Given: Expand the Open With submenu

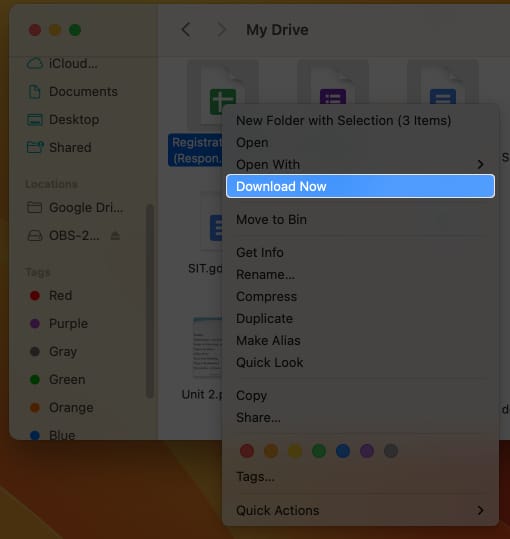Looking at the screenshot, I should 360,165.
